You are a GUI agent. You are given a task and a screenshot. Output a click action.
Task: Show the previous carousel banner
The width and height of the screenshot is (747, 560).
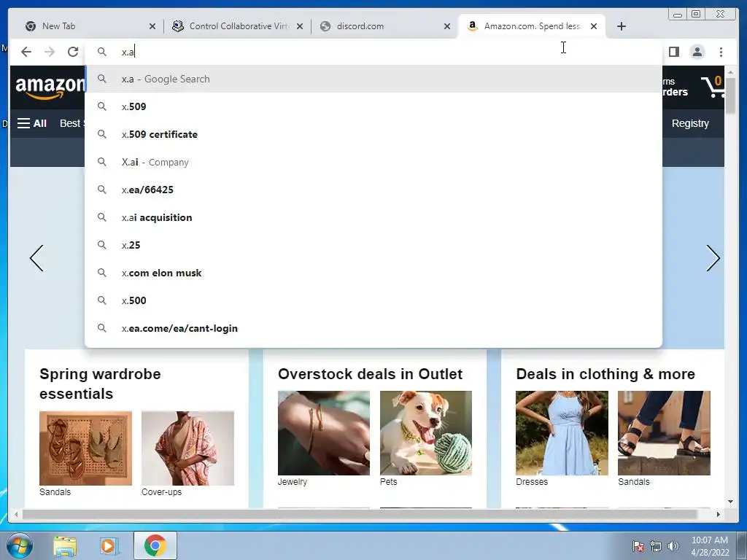click(x=36, y=258)
